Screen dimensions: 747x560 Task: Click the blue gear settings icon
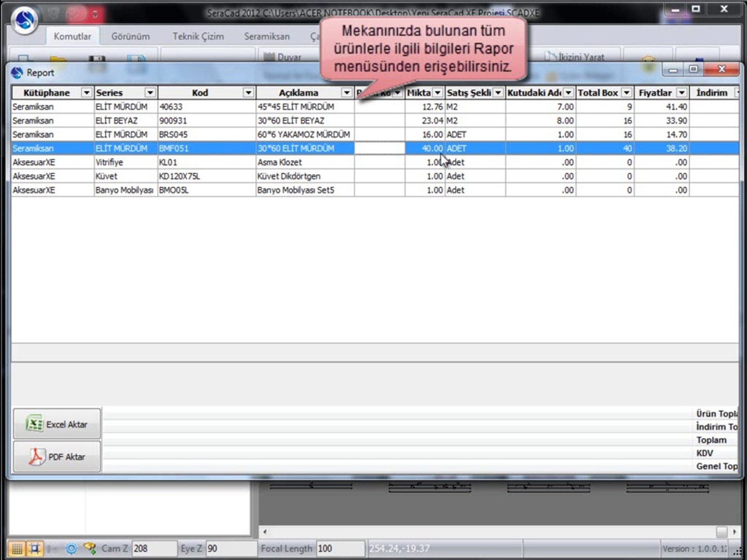[72, 549]
